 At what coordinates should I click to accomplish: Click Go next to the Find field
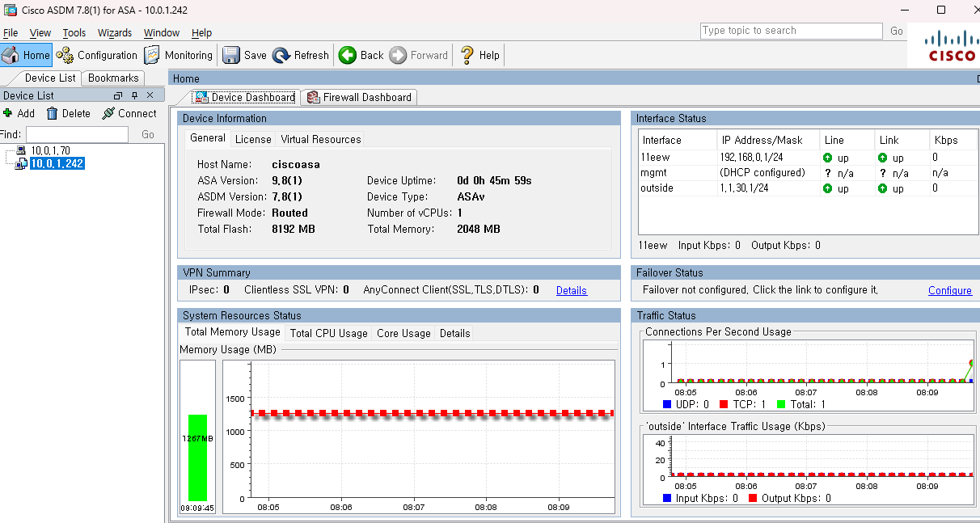148,135
